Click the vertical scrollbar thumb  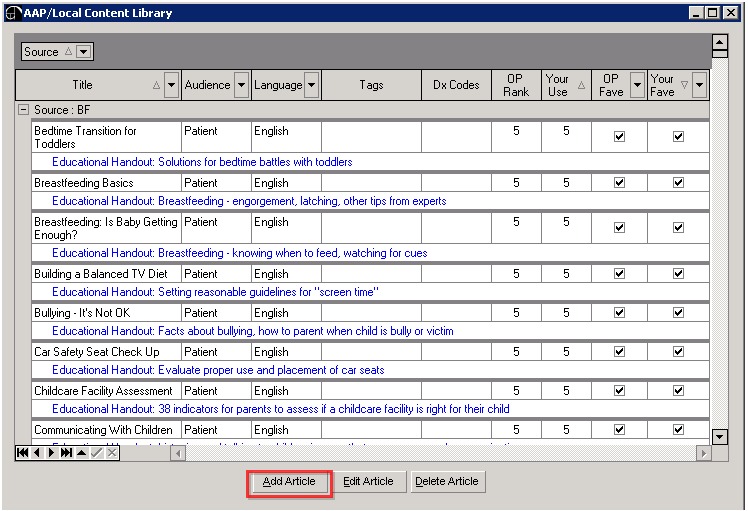coord(719,54)
